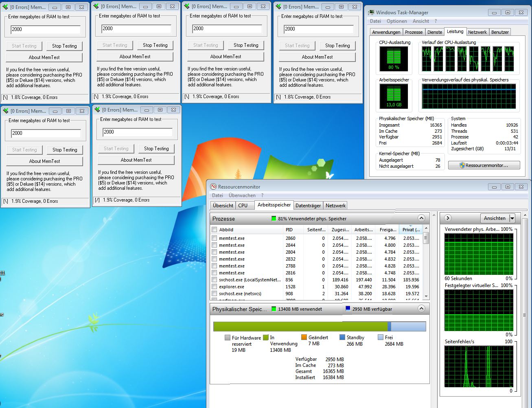Click the CPU-Auslastung 80 % gauge in Task-Manager
Screen dimensions: 532x408
[x=394, y=59]
